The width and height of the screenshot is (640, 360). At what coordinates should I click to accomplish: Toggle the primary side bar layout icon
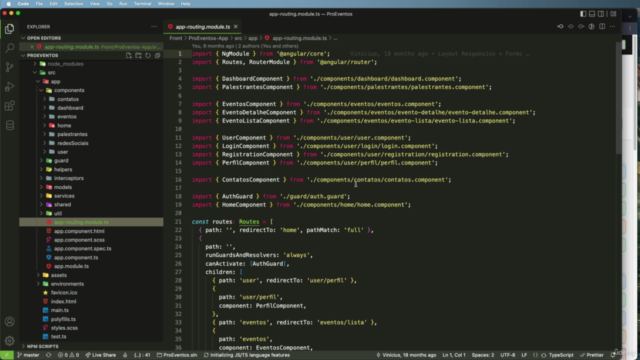[583, 14]
